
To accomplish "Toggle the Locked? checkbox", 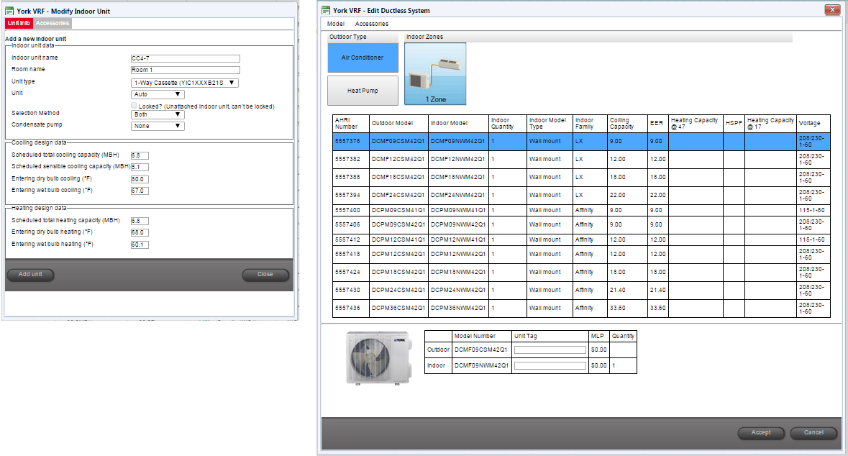I will pyautogui.click(x=135, y=104).
